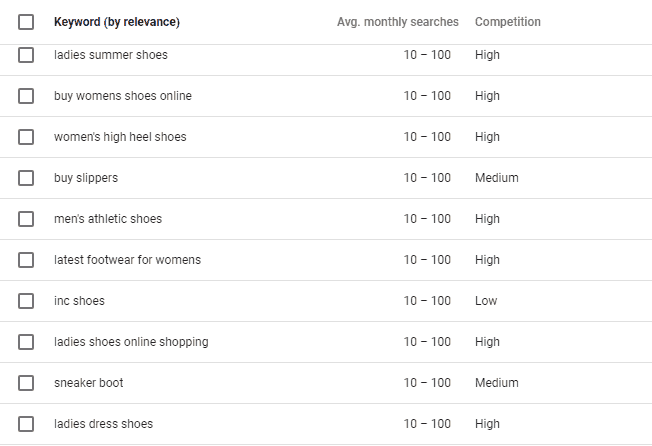This screenshot has width=652, height=446.
Task: Select the men's athletic shoes checkbox
Action: [x=26, y=219]
